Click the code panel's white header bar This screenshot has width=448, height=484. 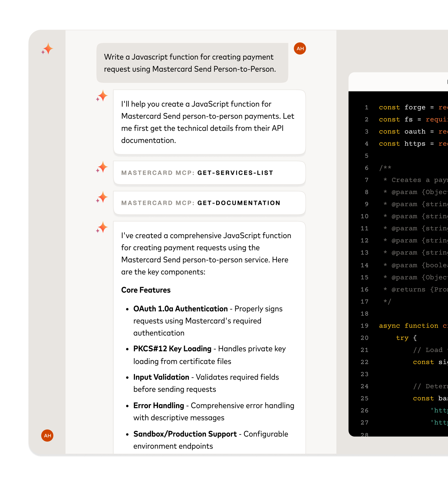coord(398,82)
